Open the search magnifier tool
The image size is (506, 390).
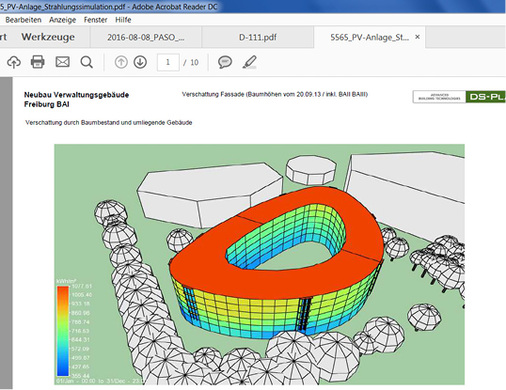[x=87, y=62]
